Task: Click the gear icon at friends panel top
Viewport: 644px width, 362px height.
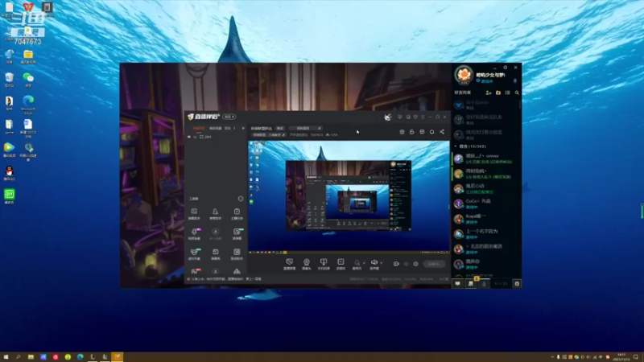Action: point(506,68)
